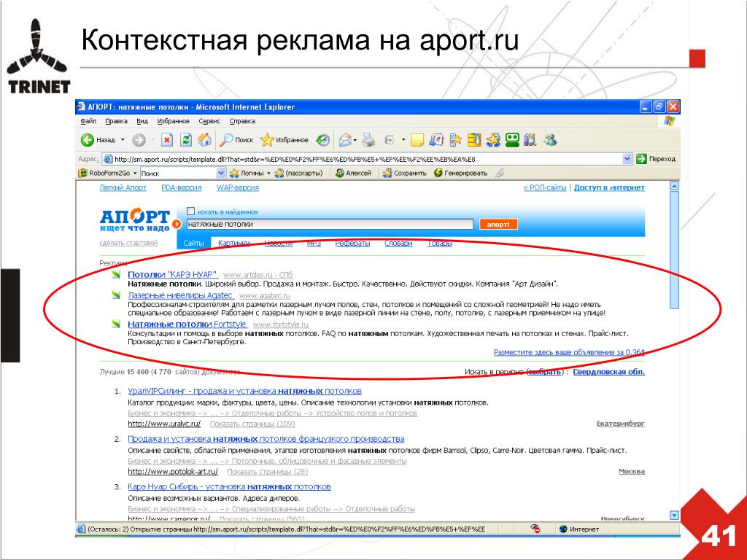Click the Екатеринбург city link
Viewport: 747px width, 560px height.
point(621,424)
